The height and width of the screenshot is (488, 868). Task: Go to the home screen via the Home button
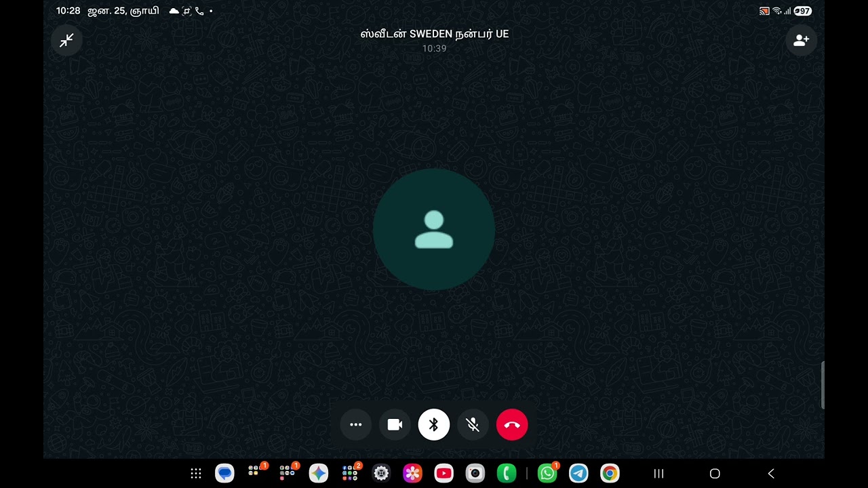coord(715,474)
